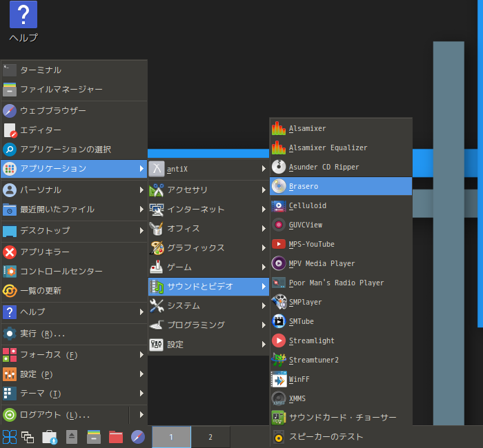The height and width of the screenshot is (448, 483).
Task: Click the Streamtuner2 music note icon
Action: click(x=279, y=360)
